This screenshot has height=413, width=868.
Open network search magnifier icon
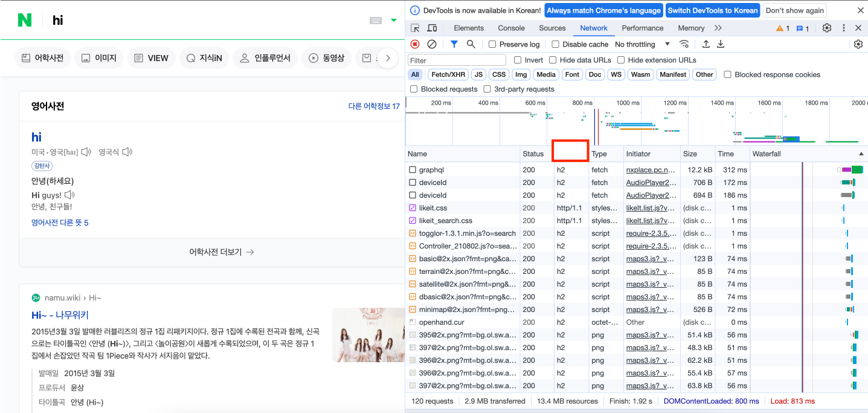pyautogui.click(x=471, y=44)
